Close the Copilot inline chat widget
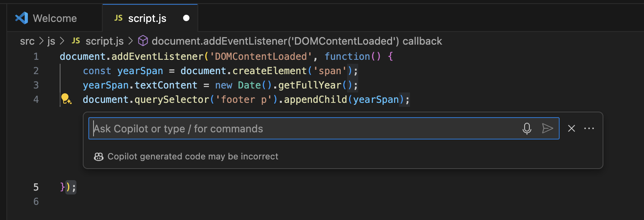644x220 pixels. click(571, 128)
